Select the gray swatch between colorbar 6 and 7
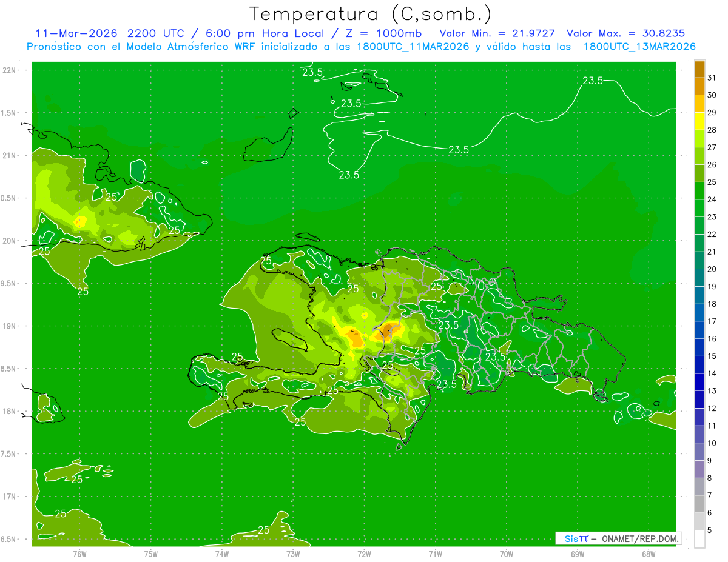This screenshot has width=728, height=562. [699, 504]
